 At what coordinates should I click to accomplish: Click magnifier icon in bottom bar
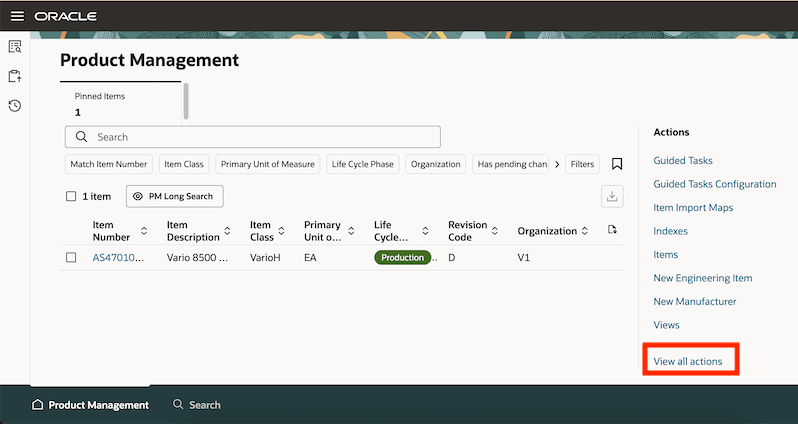pos(178,404)
